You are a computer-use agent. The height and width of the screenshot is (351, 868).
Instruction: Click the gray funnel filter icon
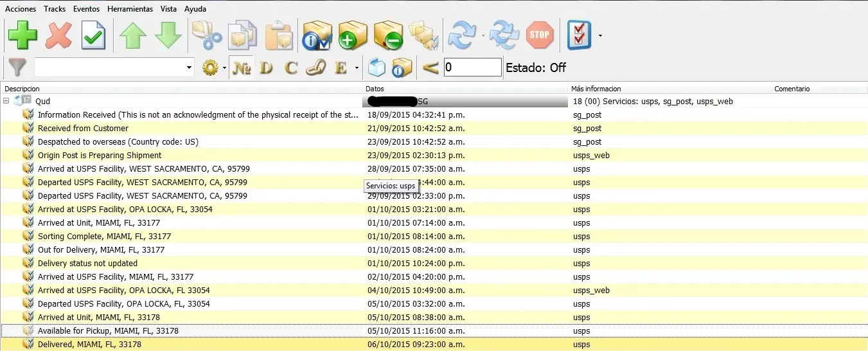[x=17, y=67]
